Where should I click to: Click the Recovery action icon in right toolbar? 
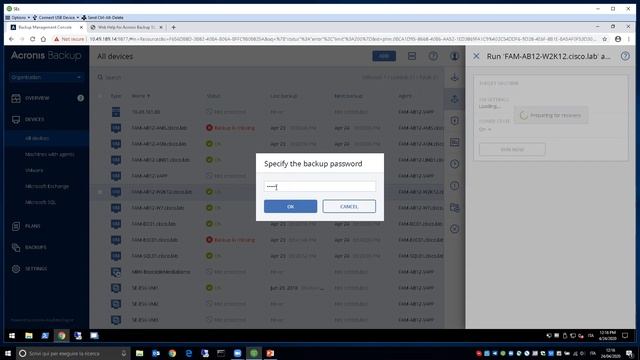point(454,99)
